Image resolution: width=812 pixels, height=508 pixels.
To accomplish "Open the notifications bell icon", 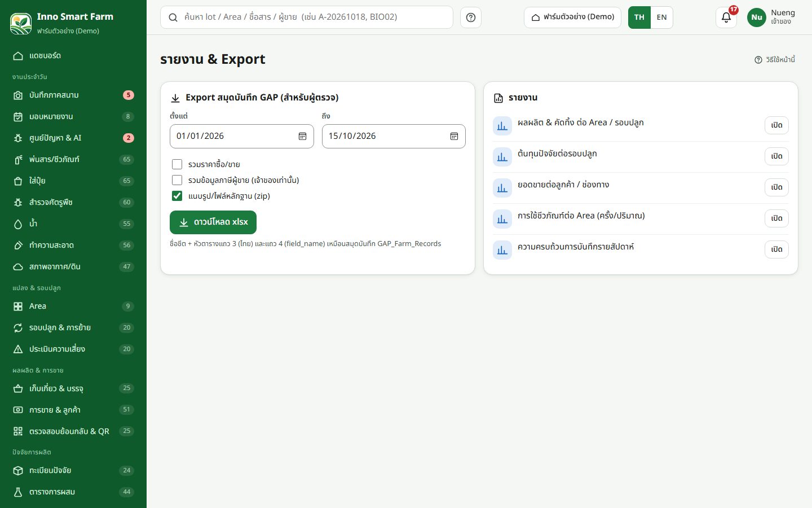I will pyautogui.click(x=726, y=17).
